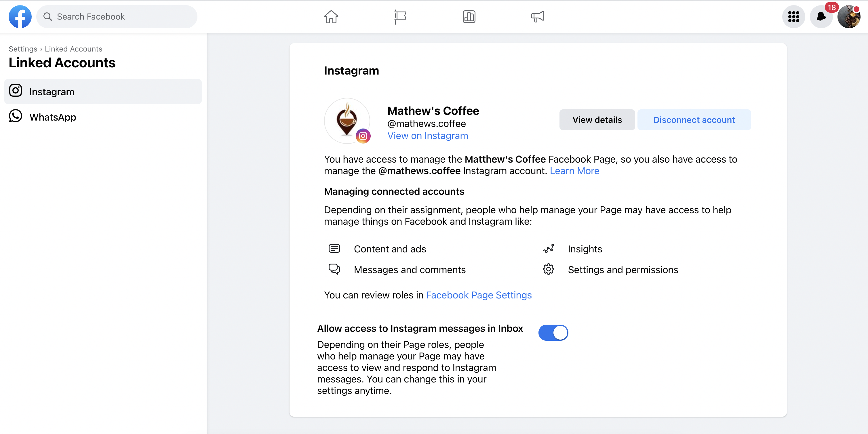This screenshot has height=434, width=868.
Task: Click the Search Facebook field
Action: [x=117, y=16]
